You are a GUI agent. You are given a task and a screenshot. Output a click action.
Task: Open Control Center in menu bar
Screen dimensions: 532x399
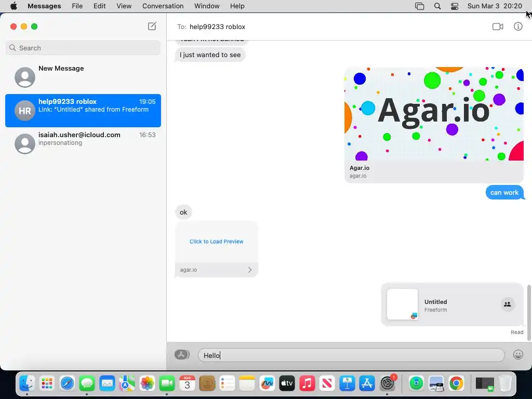(x=455, y=6)
